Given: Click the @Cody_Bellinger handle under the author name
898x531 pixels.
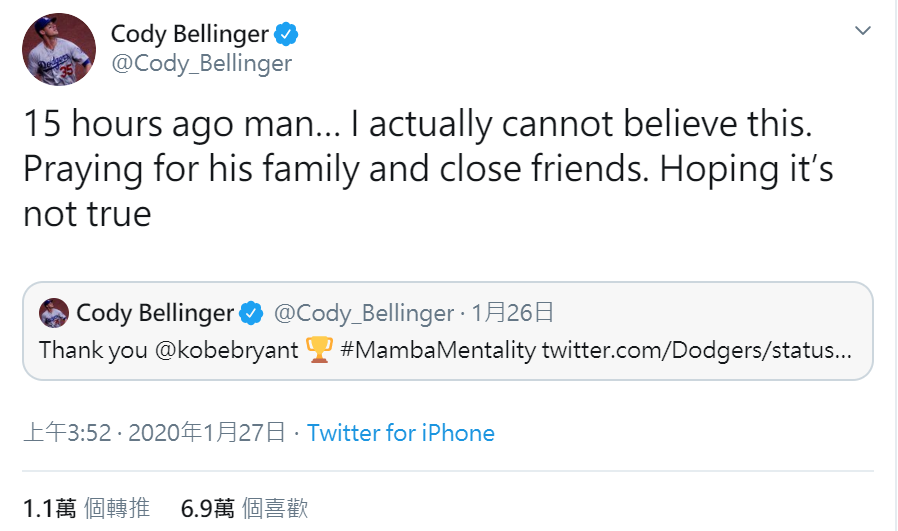Looking at the screenshot, I should coord(201,63).
